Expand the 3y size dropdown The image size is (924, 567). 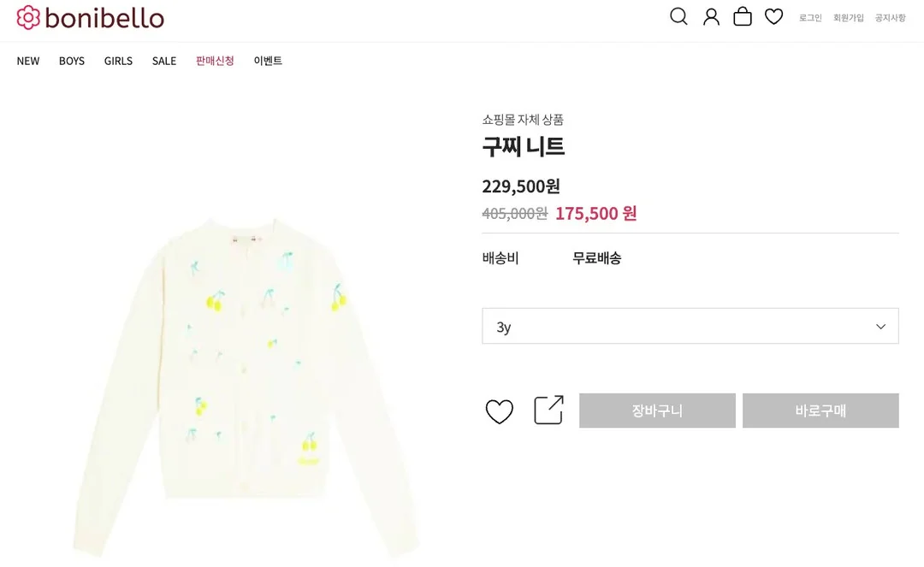point(690,326)
